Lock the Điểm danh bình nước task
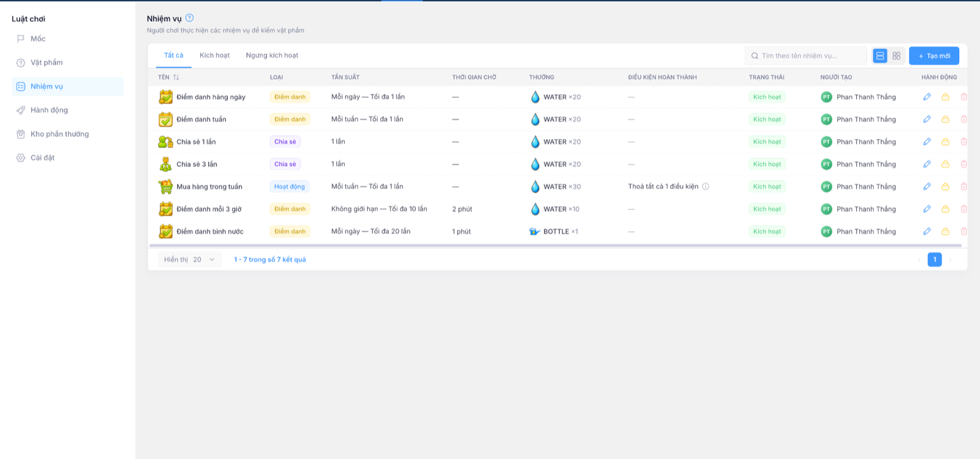The image size is (980, 459). [x=945, y=231]
